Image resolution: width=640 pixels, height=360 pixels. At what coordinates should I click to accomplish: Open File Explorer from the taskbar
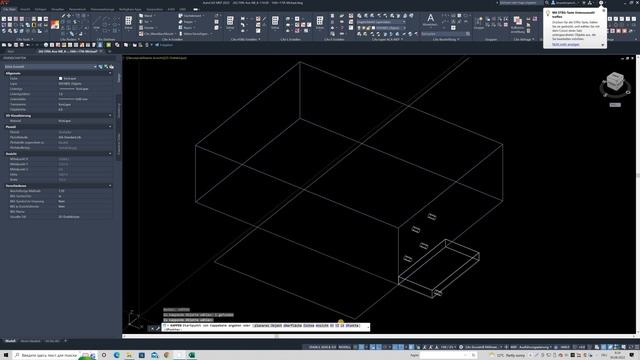click(x=129, y=355)
